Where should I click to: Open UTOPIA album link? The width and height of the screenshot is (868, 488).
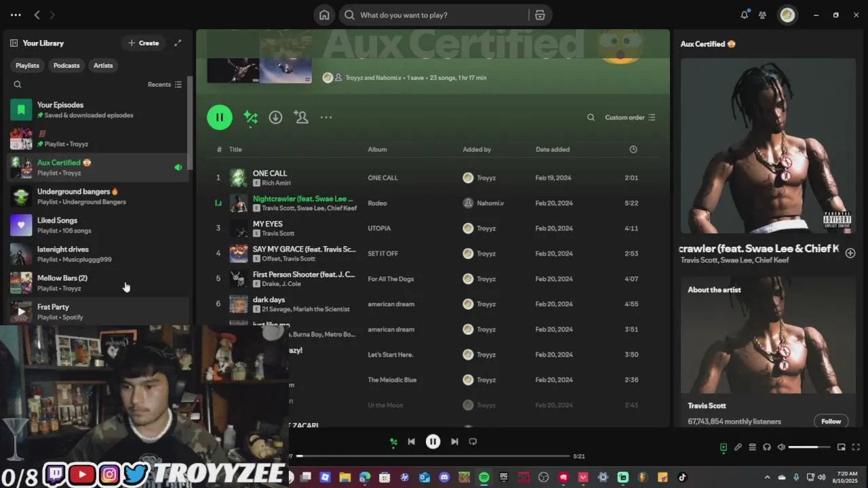tap(379, 228)
